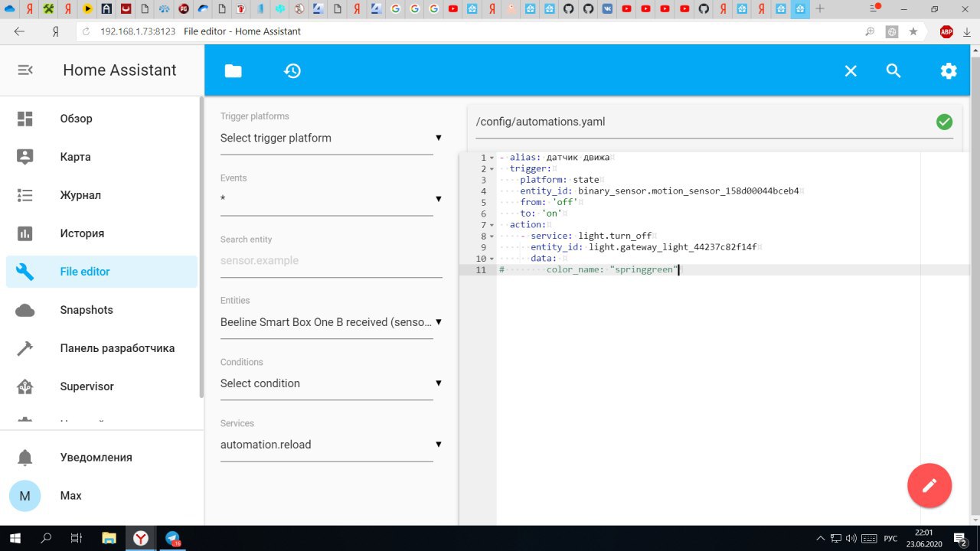Open the Entities dropdown with Beeline Smart Box

[x=331, y=322]
